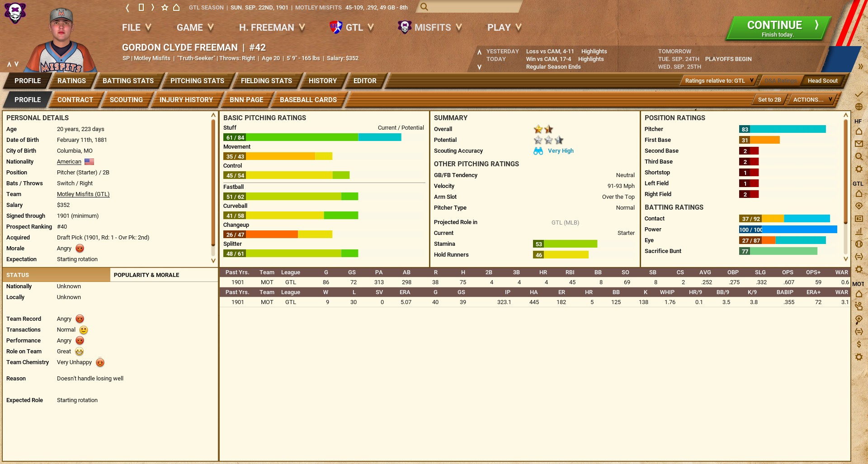This screenshot has width=868, height=464.
Task: Open the PITCHING STATS tab
Action: (x=197, y=81)
